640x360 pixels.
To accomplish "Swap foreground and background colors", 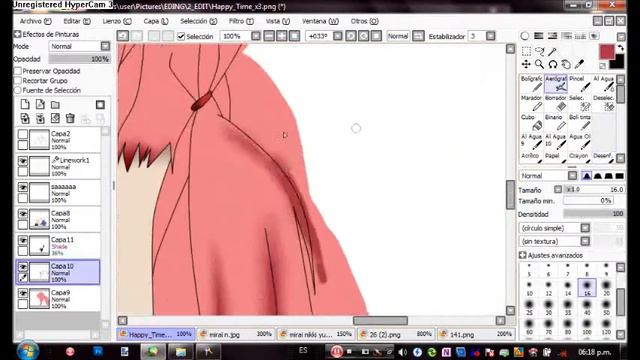I will pyautogui.click(x=621, y=49).
